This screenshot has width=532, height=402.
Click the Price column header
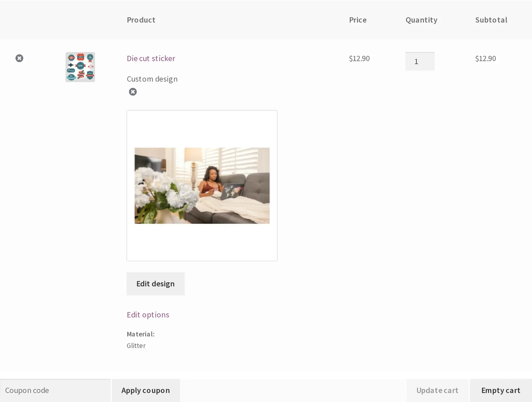point(358,20)
